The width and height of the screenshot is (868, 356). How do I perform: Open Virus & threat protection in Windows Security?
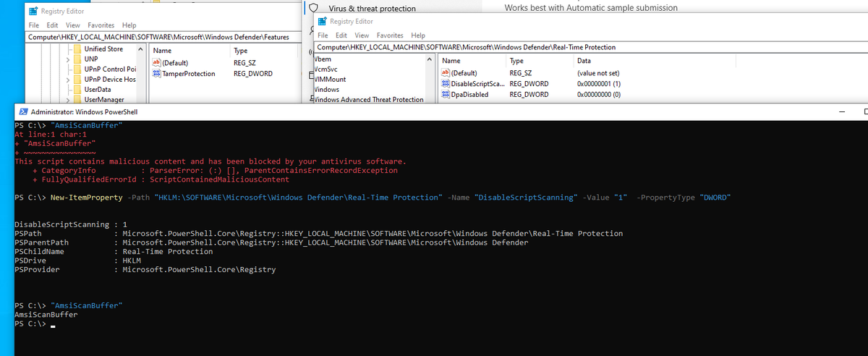(x=372, y=8)
